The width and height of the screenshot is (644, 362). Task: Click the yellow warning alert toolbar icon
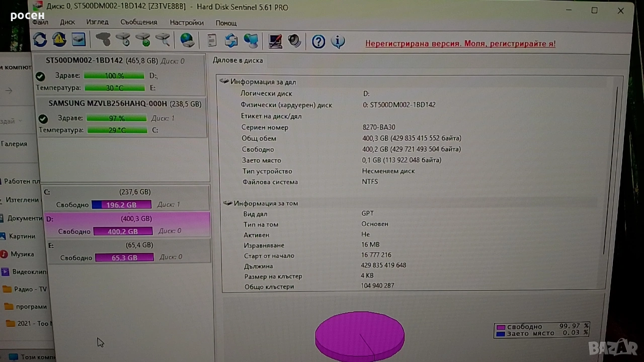(x=59, y=39)
